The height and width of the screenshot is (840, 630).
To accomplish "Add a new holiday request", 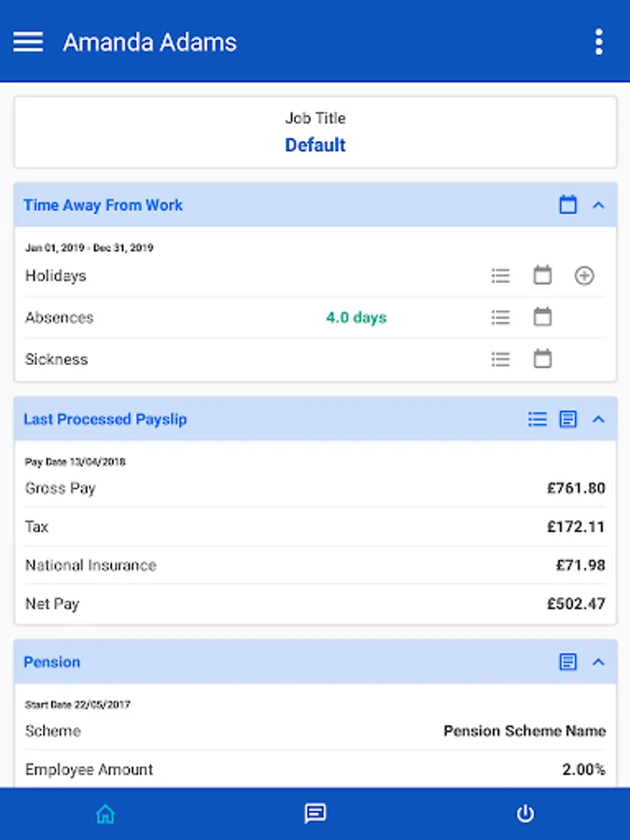I will (x=584, y=275).
